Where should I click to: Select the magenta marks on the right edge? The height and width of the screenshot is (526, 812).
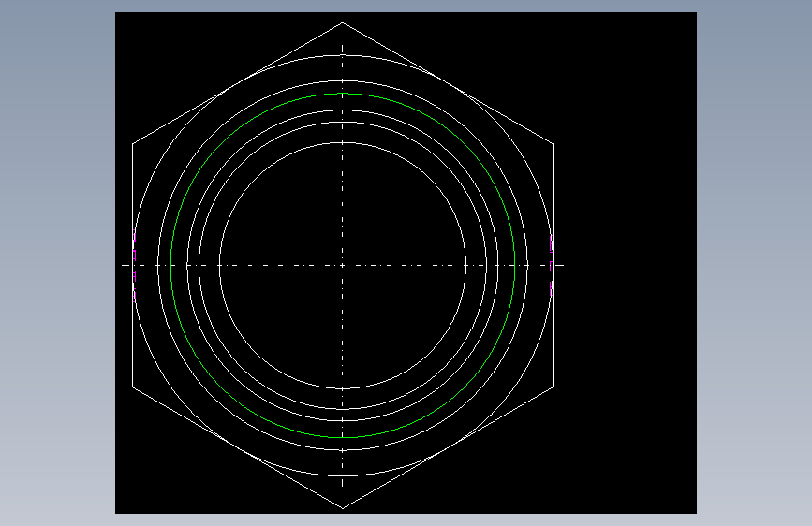click(x=551, y=266)
